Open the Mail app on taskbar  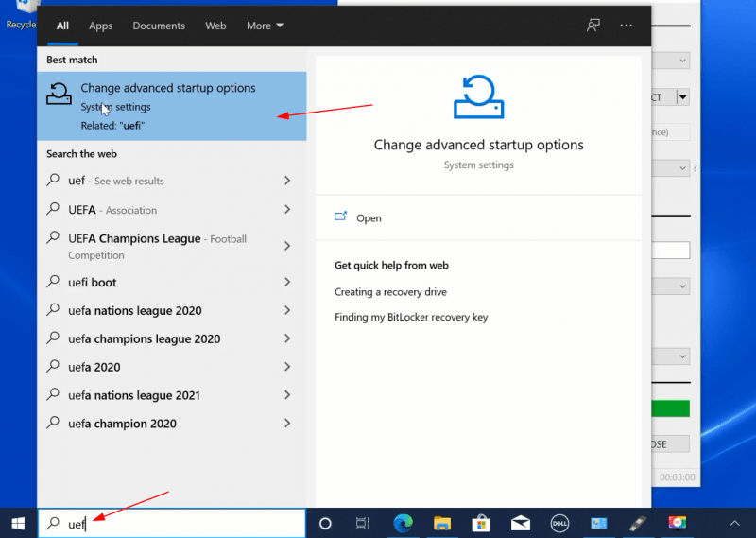click(520, 523)
